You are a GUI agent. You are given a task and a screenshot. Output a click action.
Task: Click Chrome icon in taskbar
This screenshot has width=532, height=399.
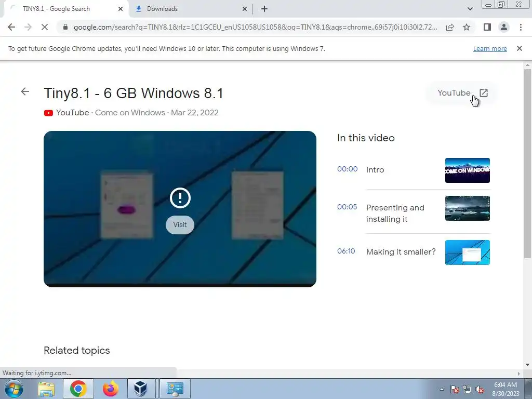(x=78, y=389)
